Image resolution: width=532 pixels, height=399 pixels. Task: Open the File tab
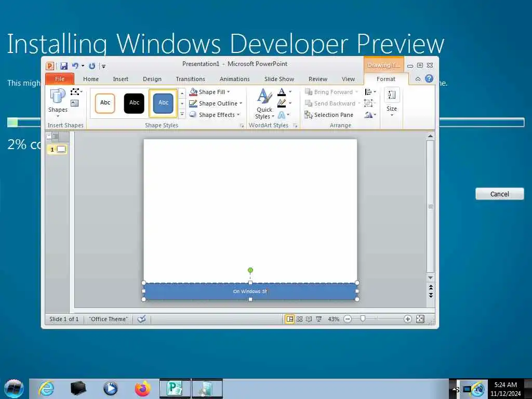60,79
